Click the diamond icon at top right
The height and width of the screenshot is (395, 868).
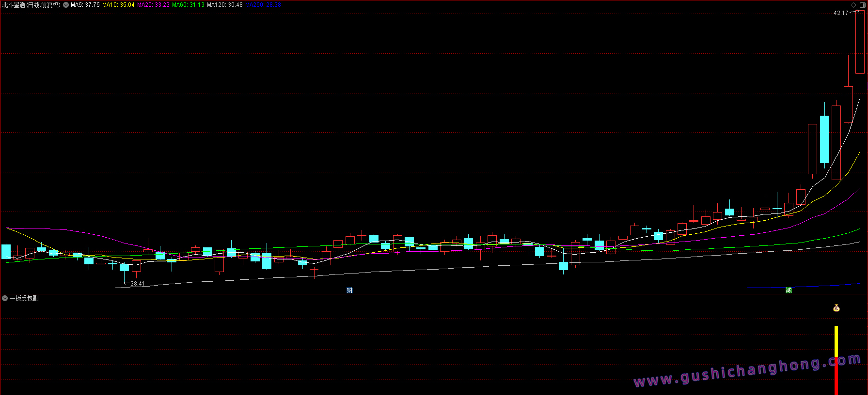(853, 5)
